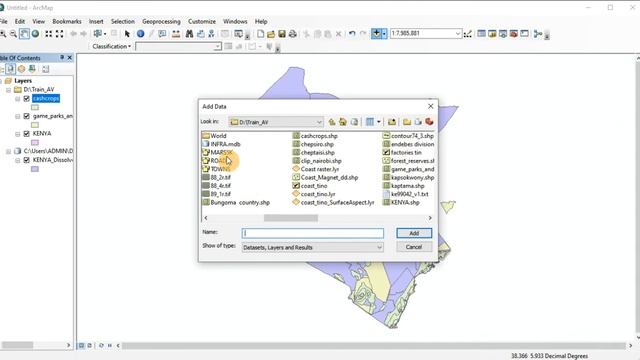The height and width of the screenshot is (360, 640).
Task: Open the Editor Toolbar icon
Action: click(468, 34)
